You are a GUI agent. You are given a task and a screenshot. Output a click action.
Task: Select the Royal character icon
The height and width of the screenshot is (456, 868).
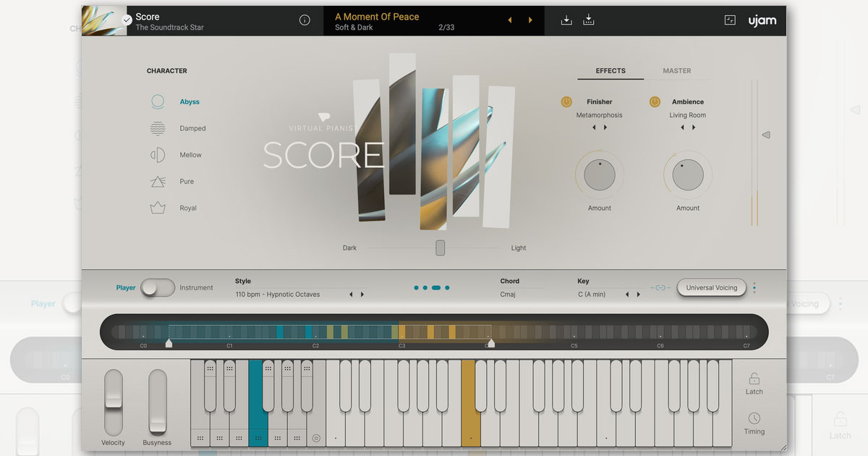tap(158, 208)
